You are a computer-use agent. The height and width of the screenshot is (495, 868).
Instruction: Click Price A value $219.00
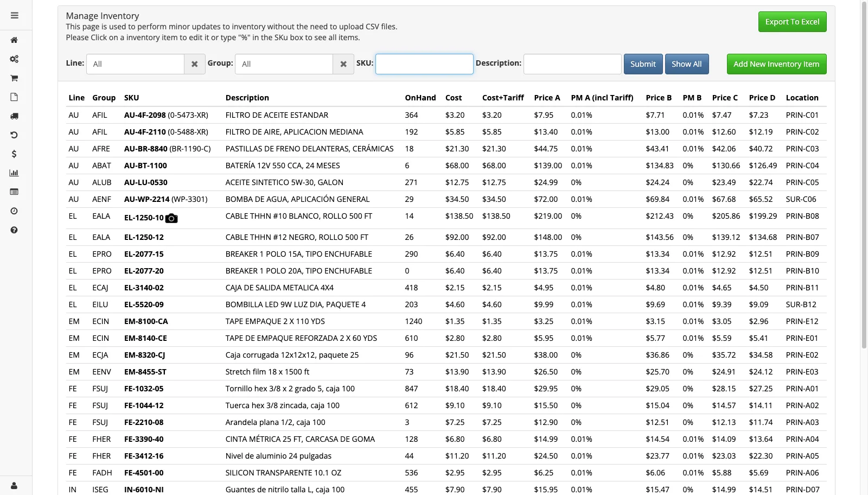(548, 216)
